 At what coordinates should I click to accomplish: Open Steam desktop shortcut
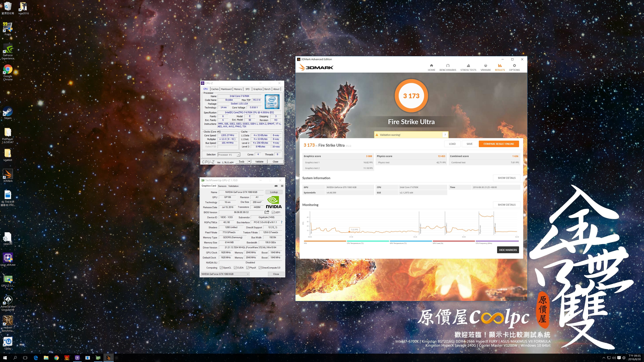pos(8,113)
